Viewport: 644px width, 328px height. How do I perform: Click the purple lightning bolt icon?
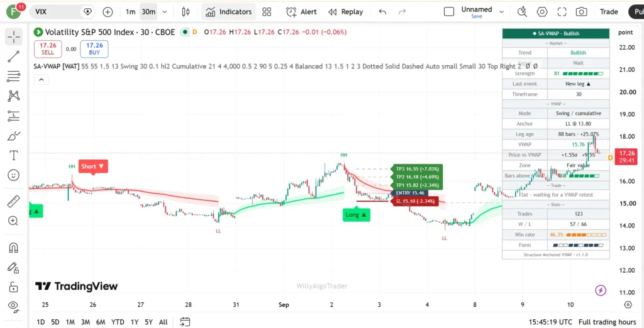(601, 291)
